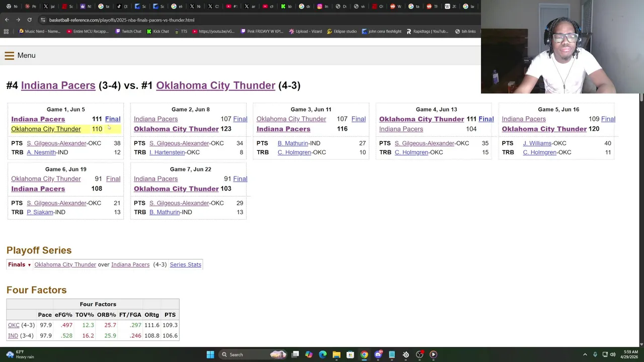Open OKC team link in Four Factors table
The height and width of the screenshot is (362, 644).
(14, 325)
